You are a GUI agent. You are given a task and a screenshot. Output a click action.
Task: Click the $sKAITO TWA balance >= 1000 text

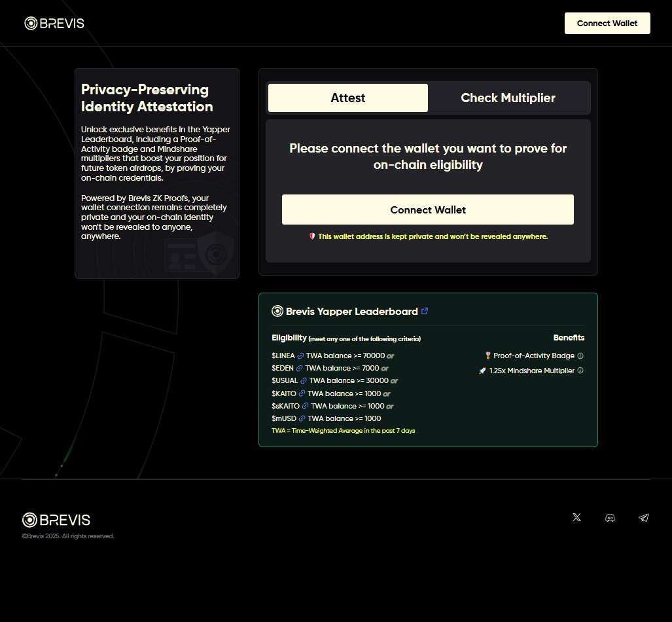[328, 406]
